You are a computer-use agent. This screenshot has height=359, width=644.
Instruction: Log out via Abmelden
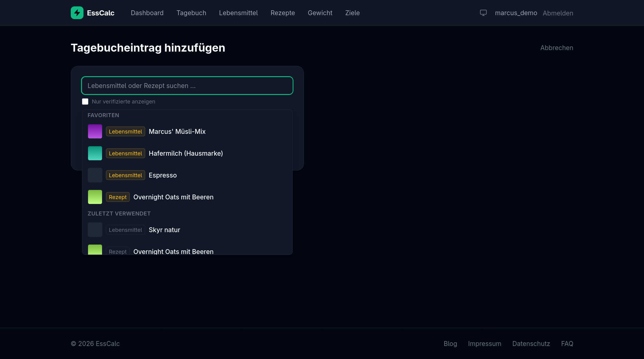tap(558, 13)
